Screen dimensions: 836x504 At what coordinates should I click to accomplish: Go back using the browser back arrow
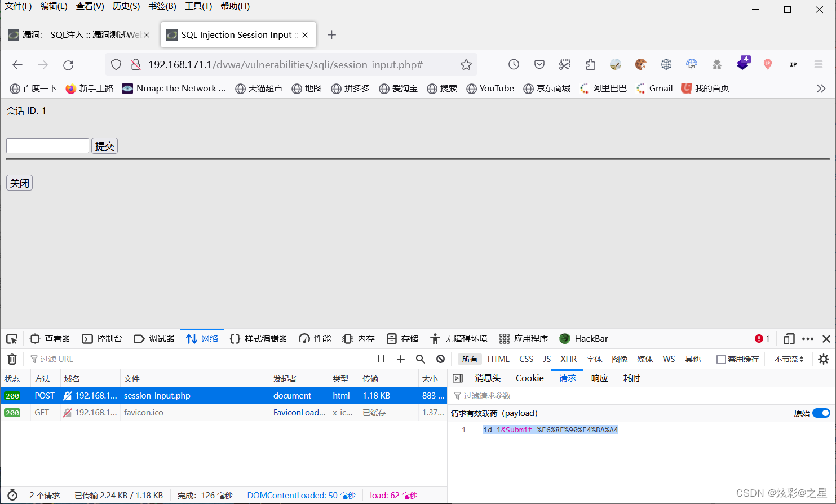(17, 65)
